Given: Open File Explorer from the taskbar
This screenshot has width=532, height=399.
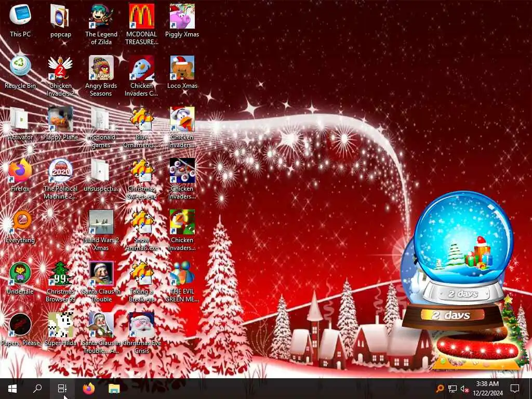Looking at the screenshot, I should pyautogui.click(x=114, y=389).
